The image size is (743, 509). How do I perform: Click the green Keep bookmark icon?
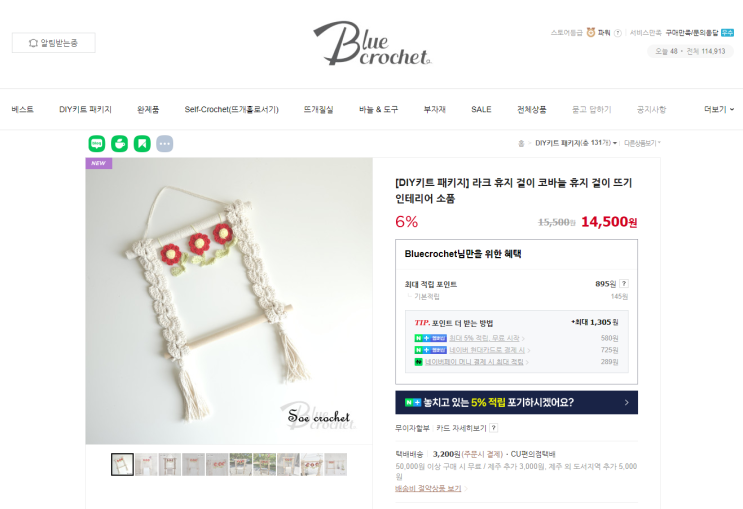(x=142, y=144)
